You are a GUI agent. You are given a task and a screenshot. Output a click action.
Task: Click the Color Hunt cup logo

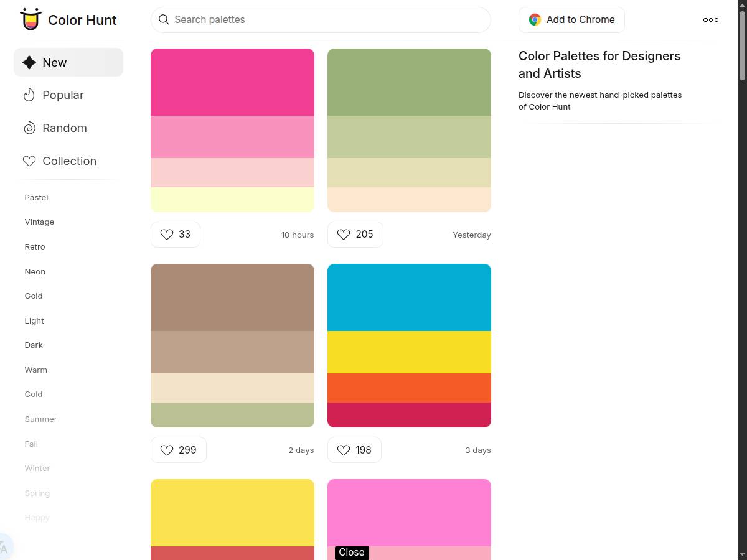click(x=30, y=19)
